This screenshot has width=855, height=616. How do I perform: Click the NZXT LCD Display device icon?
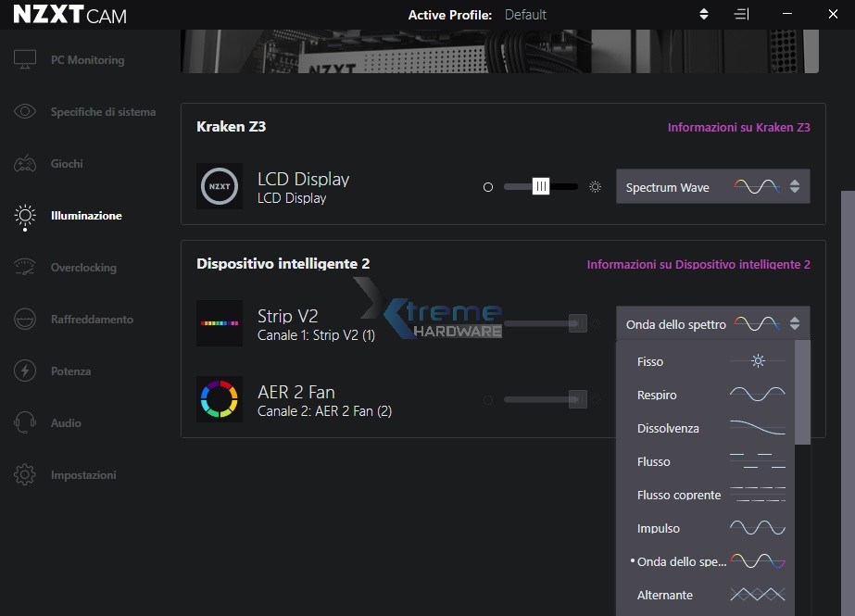220,186
